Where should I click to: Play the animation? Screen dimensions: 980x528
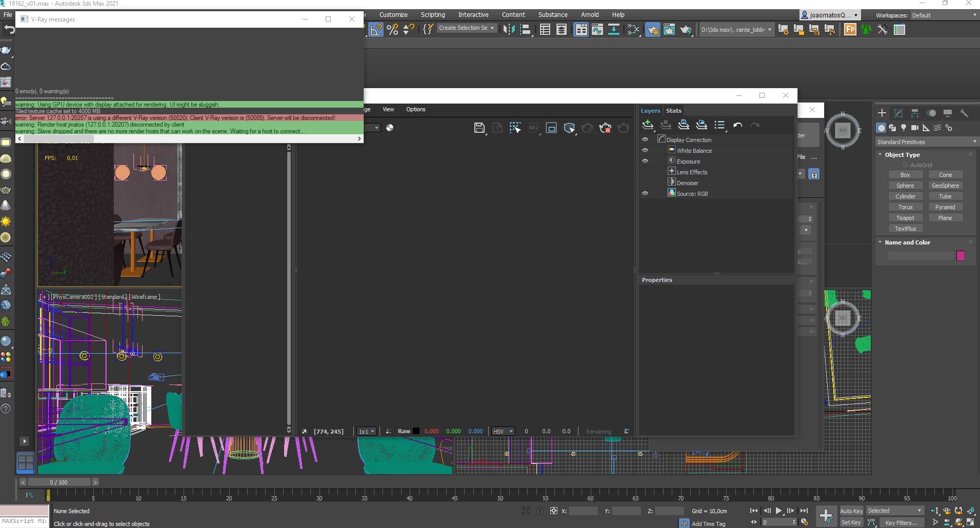778,511
